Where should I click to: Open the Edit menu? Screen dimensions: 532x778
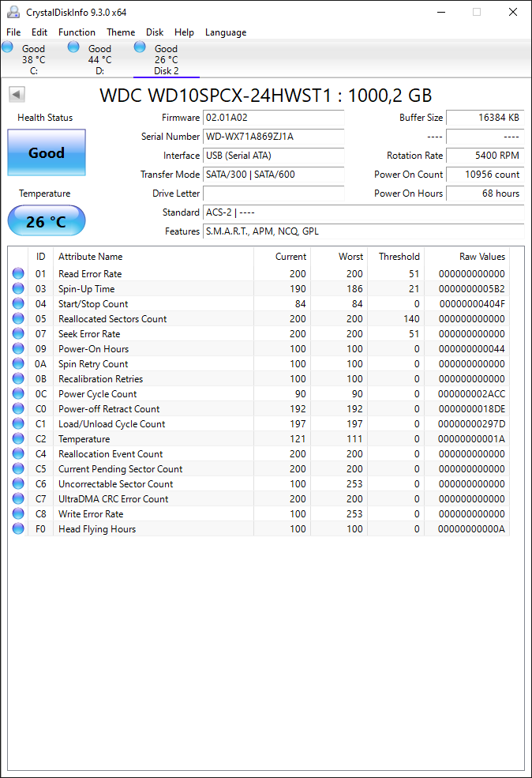(39, 32)
